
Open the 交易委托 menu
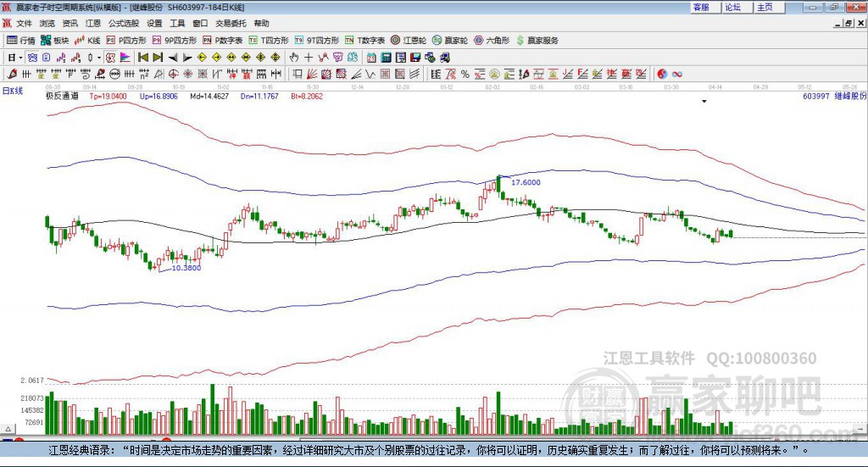click(x=231, y=23)
